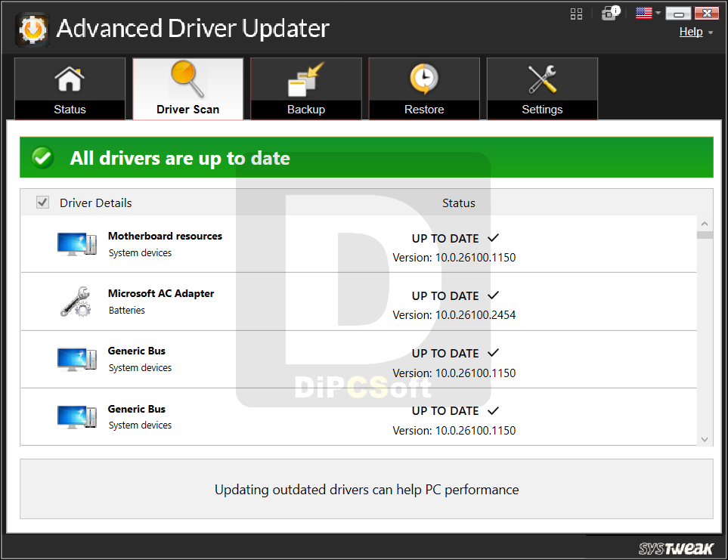This screenshot has height=560, width=728.
Task: Select the "Microsoft AC Adapter" driver name
Action: [x=160, y=294]
